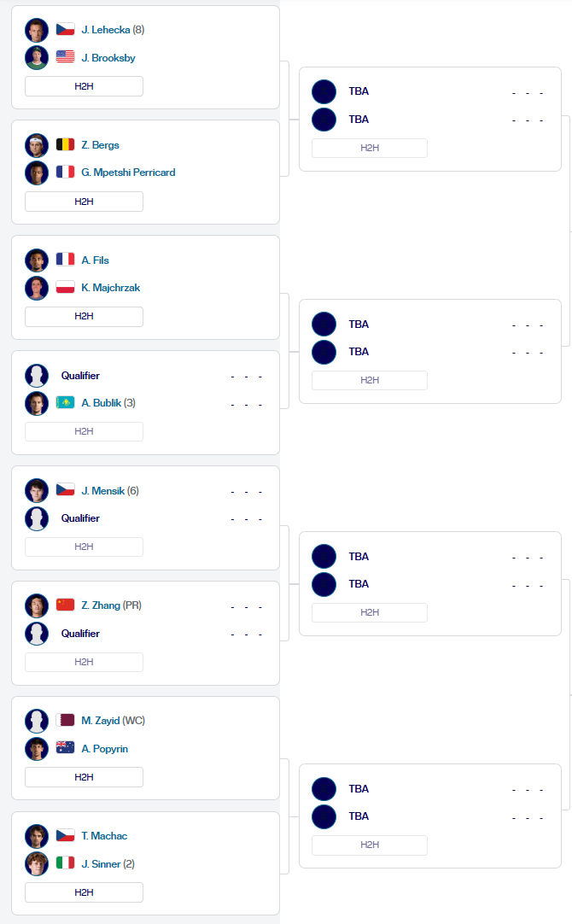
Task: Click the Qatar flag beside M. Zayid
Action: click(x=65, y=721)
